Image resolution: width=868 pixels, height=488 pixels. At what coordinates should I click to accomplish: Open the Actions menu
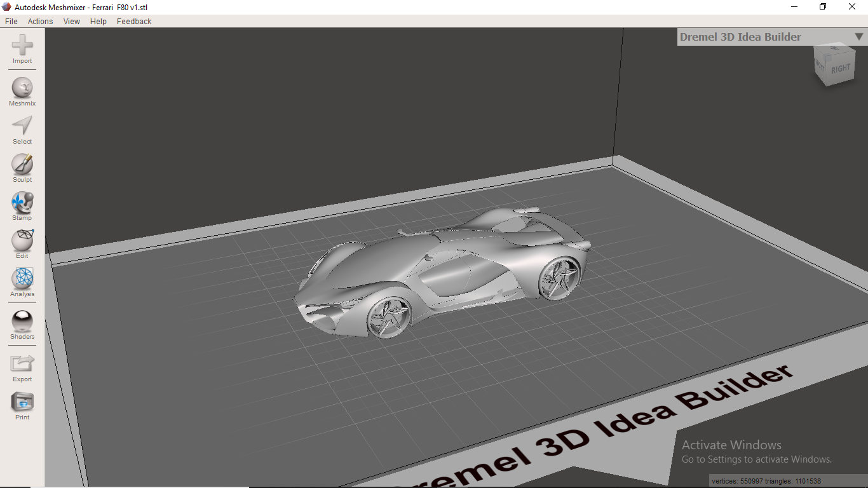point(40,21)
